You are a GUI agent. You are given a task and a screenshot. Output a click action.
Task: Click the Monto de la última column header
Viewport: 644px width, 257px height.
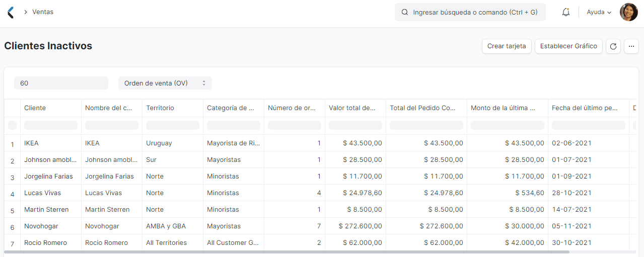point(507,108)
